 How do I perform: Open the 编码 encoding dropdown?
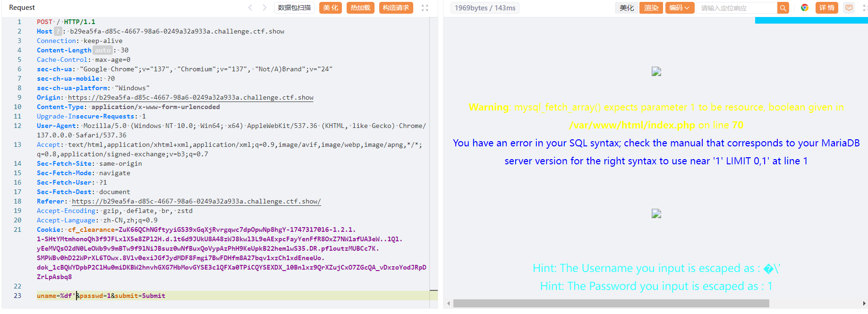coord(679,8)
